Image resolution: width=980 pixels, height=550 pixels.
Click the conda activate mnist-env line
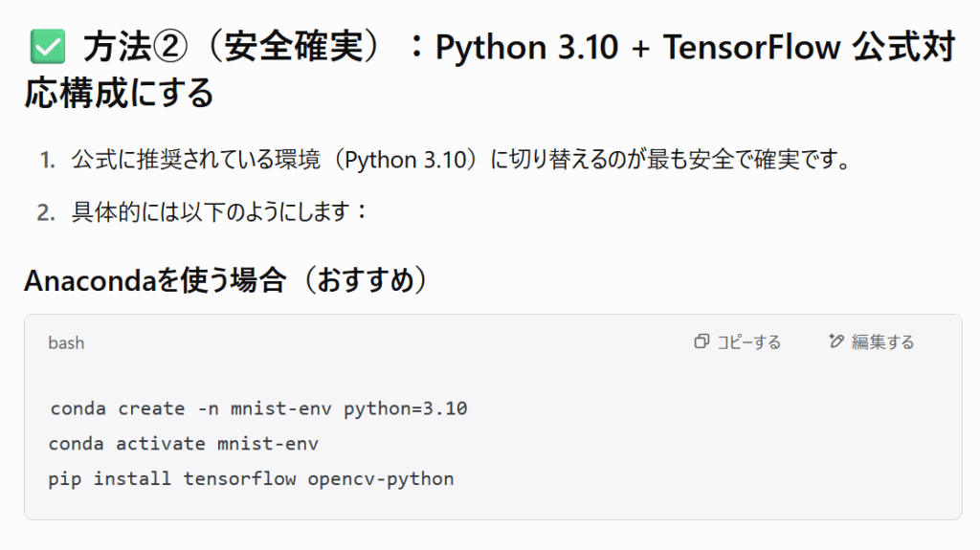(183, 444)
